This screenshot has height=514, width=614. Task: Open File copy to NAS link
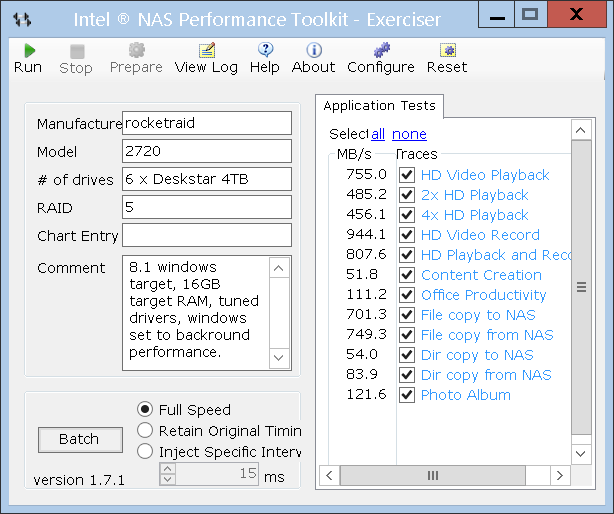(478, 315)
